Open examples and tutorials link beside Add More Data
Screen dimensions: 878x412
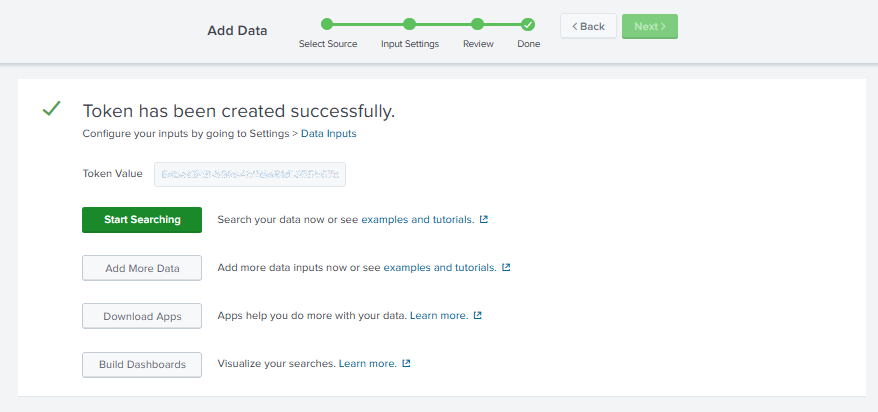pyautogui.click(x=439, y=267)
